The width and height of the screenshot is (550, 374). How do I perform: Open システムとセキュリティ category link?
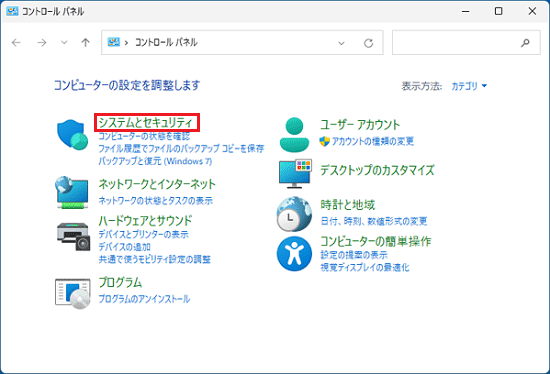pos(146,122)
